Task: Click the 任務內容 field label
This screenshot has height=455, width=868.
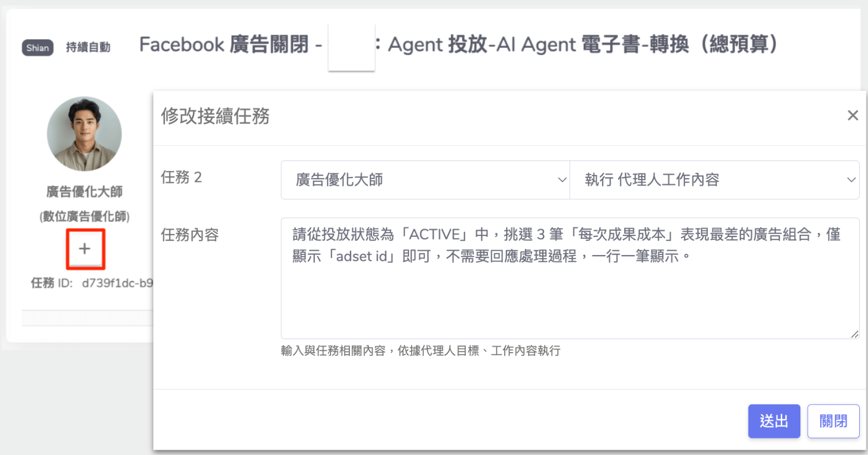Action: pyautogui.click(x=190, y=235)
